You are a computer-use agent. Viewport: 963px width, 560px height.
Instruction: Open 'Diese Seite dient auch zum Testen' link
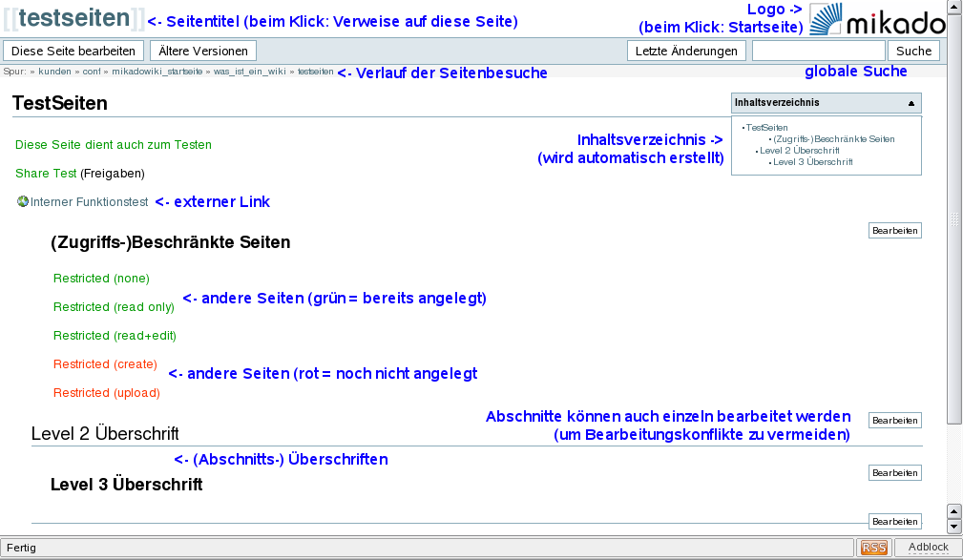tap(114, 144)
